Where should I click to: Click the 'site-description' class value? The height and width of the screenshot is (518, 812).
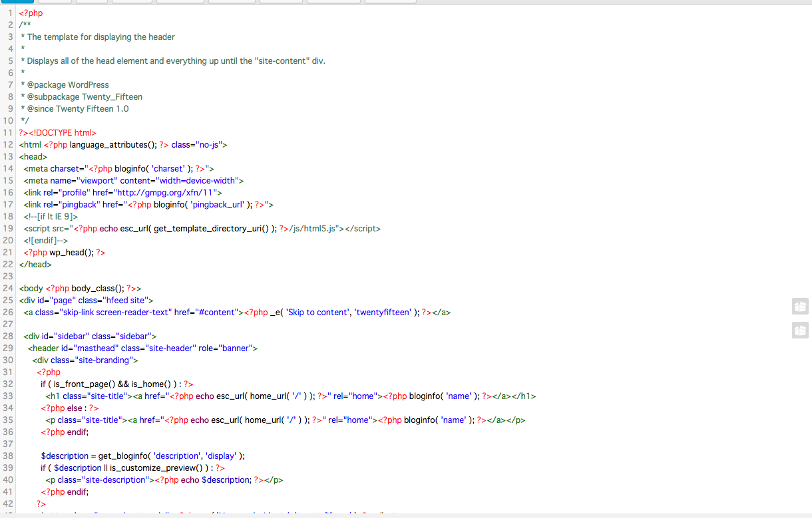[116, 480]
